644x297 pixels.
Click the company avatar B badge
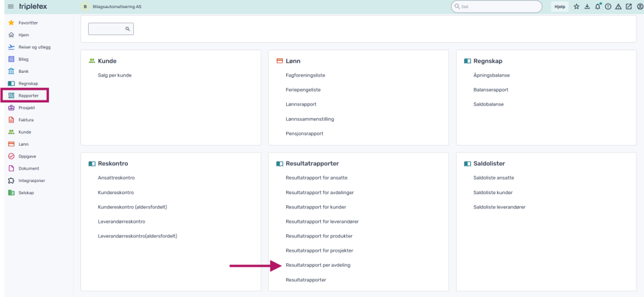coord(85,6)
